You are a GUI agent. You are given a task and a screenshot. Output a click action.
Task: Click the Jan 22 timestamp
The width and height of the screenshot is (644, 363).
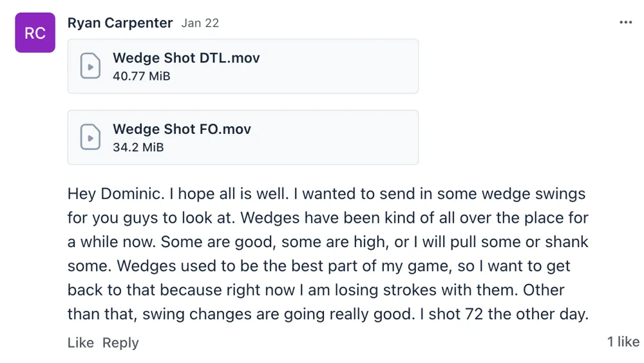tap(200, 23)
